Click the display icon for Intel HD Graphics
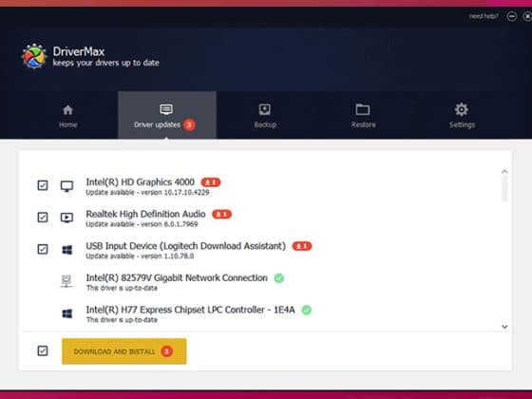 pyautogui.click(x=66, y=186)
